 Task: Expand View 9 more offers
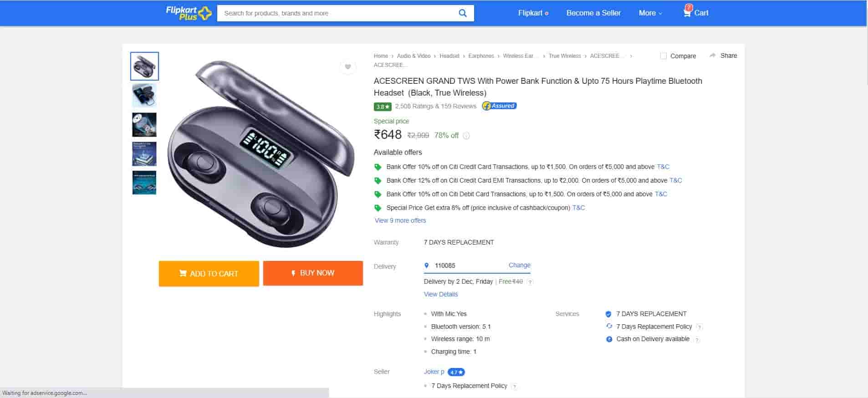(400, 220)
